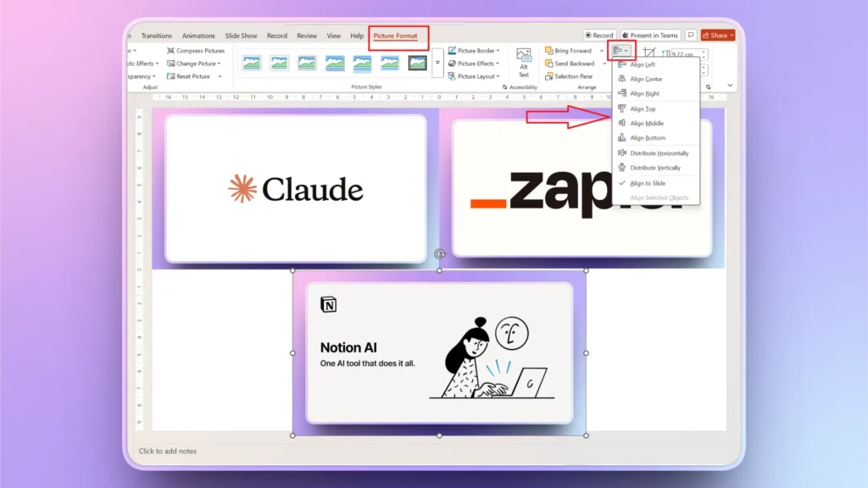The image size is (868, 488).
Task: Click the Notion AI picture on the slide
Action: point(439,353)
